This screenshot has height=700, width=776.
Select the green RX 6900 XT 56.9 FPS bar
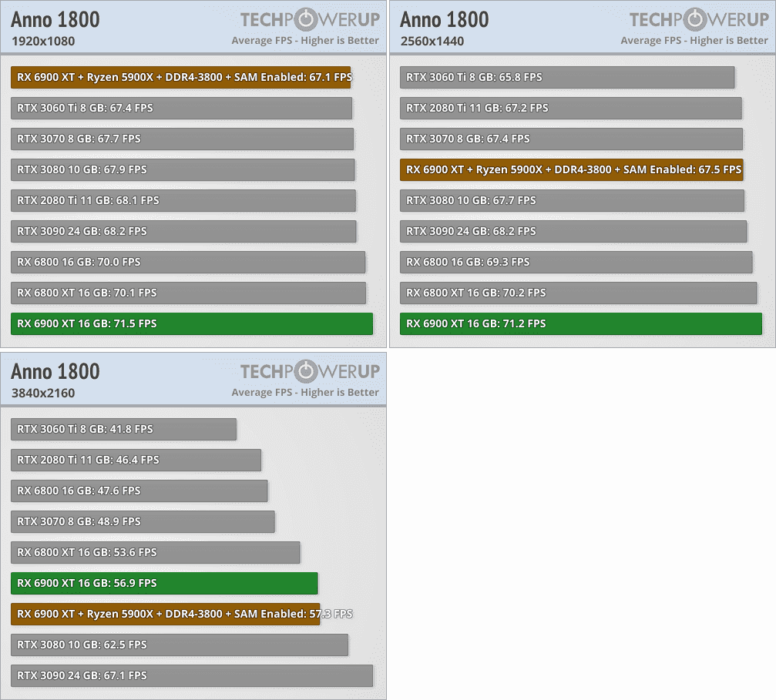coord(164,583)
